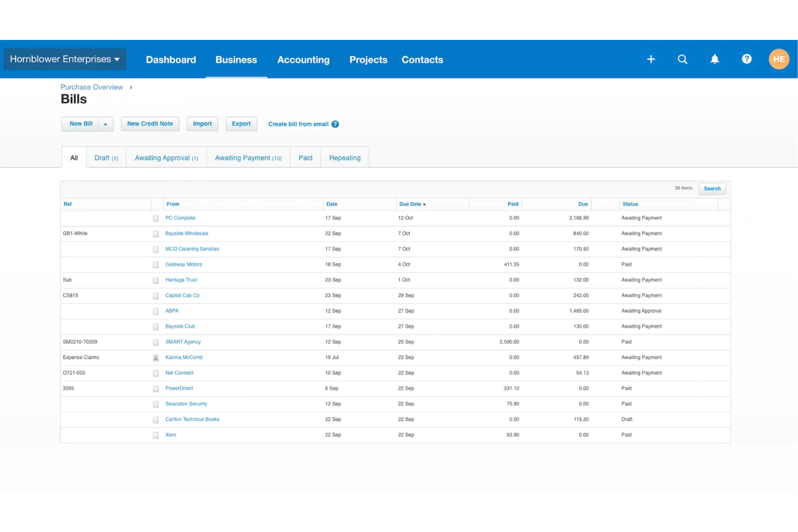Click the New Bill button
Screen dimensions: 798x532
pyautogui.click(x=81, y=124)
